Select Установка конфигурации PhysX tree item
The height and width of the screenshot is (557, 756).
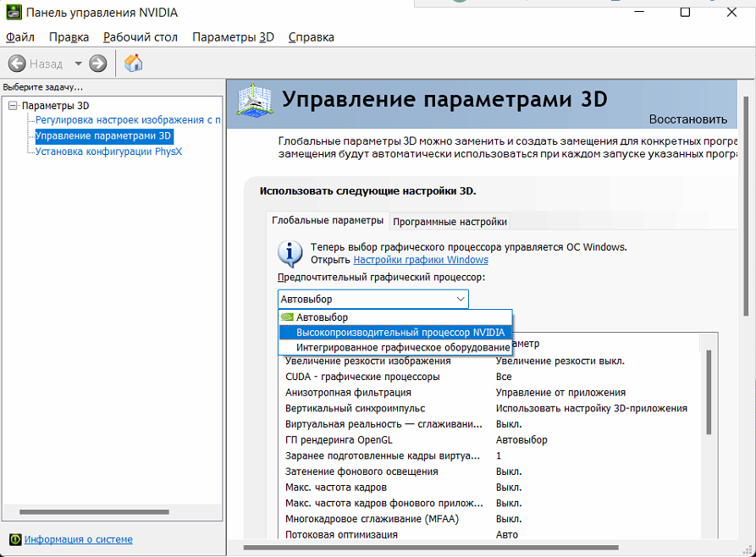click(x=108, y=152)
